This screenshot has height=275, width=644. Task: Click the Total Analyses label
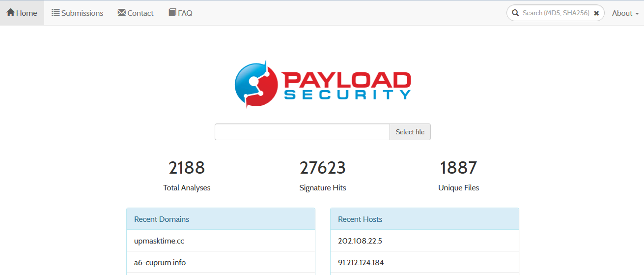[187, 188]
